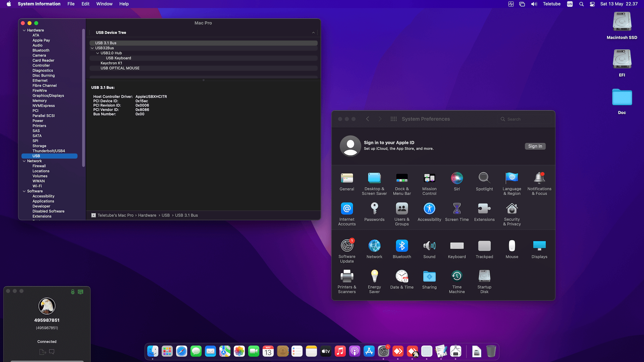Select Storage in the sidebar
The height and width of the screenshot is (362, 644).
[x=39, y=146]
